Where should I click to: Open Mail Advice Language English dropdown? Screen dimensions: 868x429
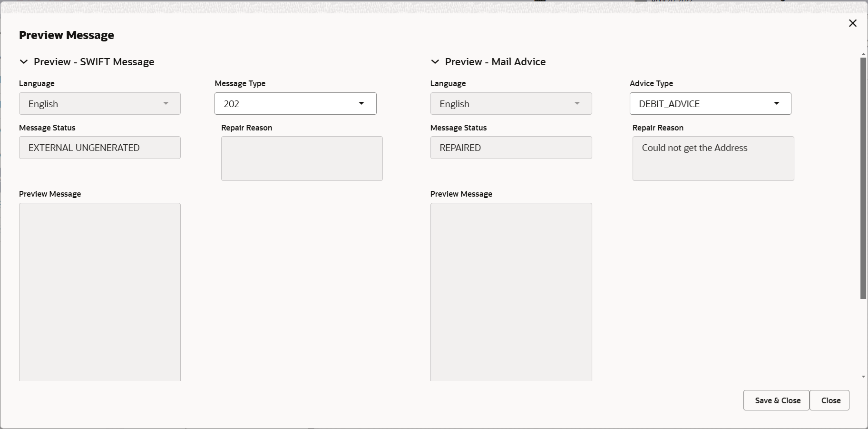[x=511, y=103]
